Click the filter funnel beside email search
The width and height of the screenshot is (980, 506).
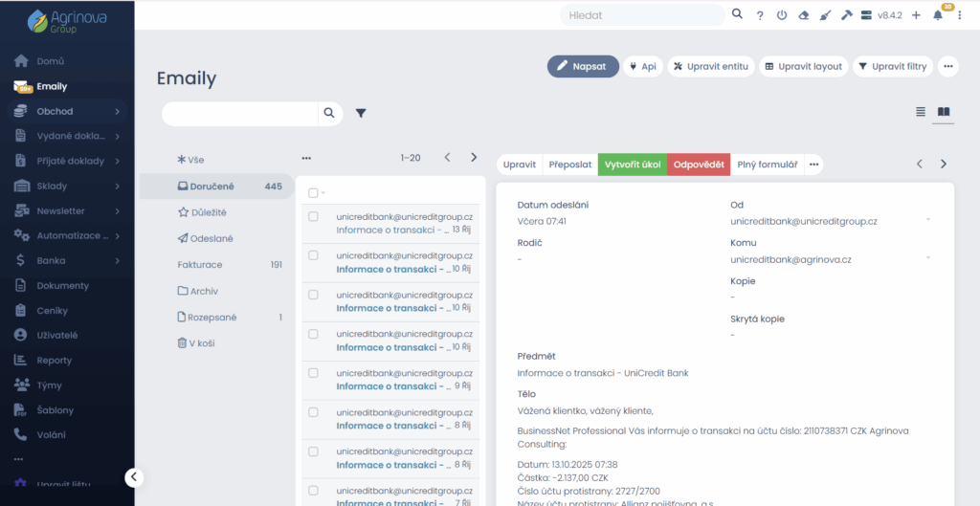361,113
